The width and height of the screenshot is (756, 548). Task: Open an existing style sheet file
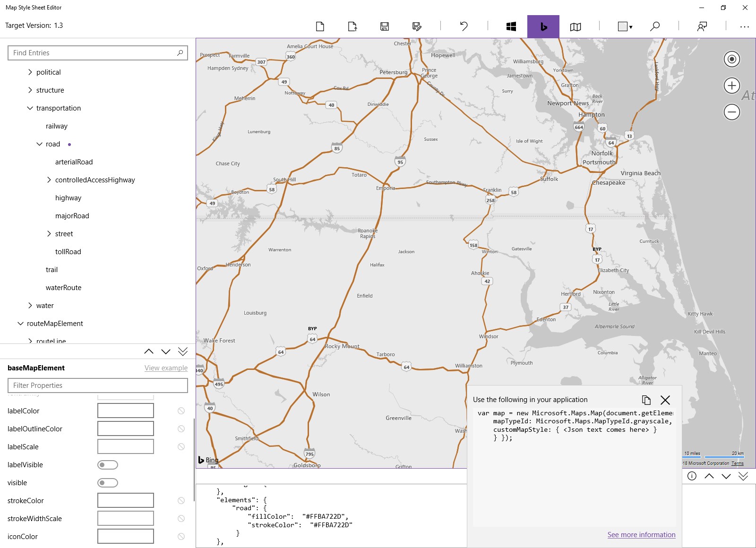[352, 26]
